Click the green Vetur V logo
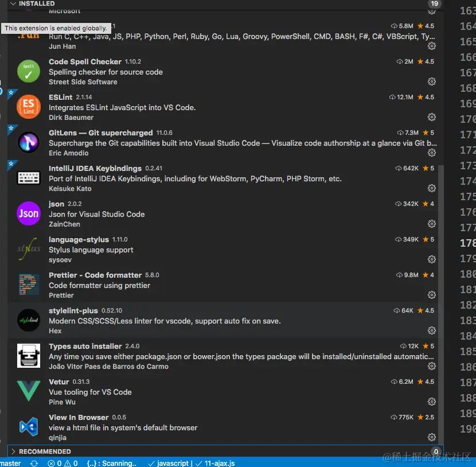Viewport: 476px width, 467px height. click(29, 391)
